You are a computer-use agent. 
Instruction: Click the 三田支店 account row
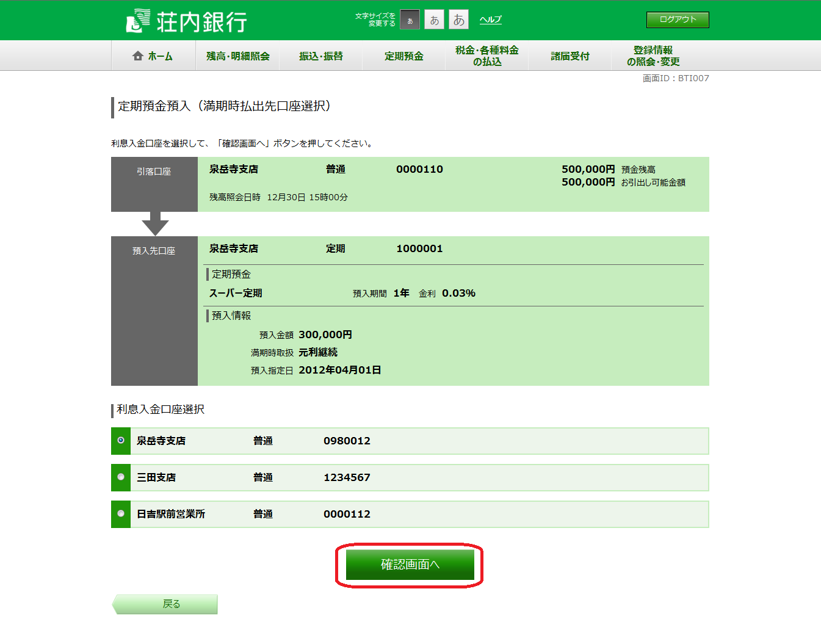419,477
